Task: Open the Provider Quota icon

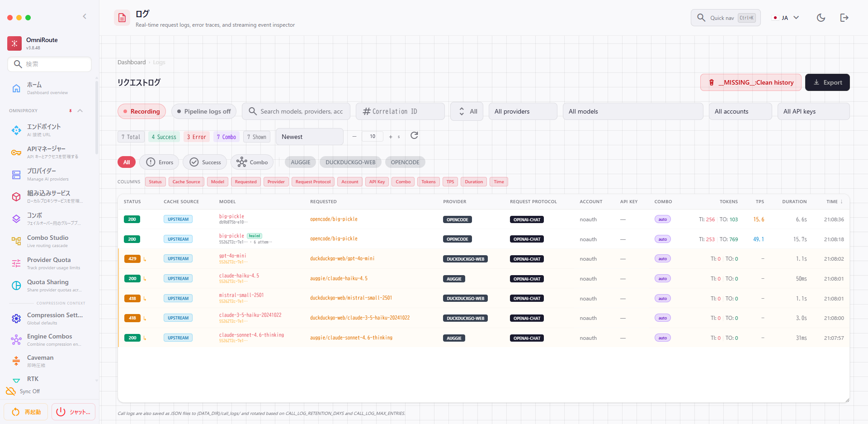Action: [16, 263]
